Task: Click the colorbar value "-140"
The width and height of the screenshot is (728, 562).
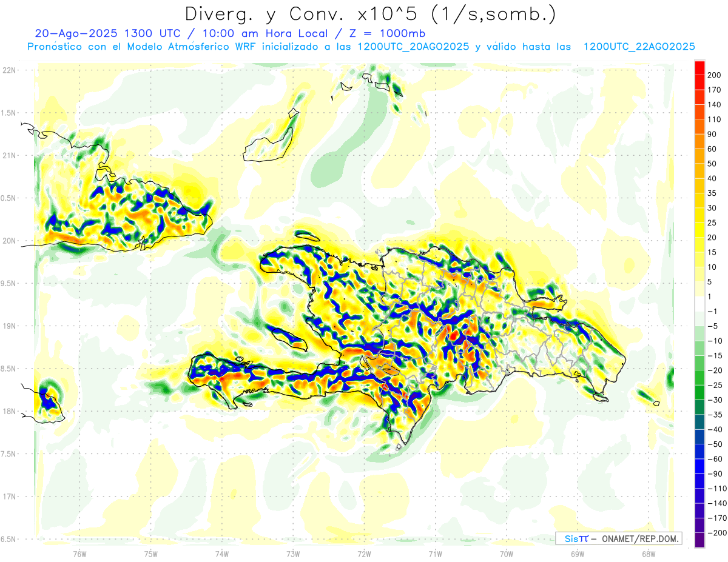Action: [x=716, y=503]
